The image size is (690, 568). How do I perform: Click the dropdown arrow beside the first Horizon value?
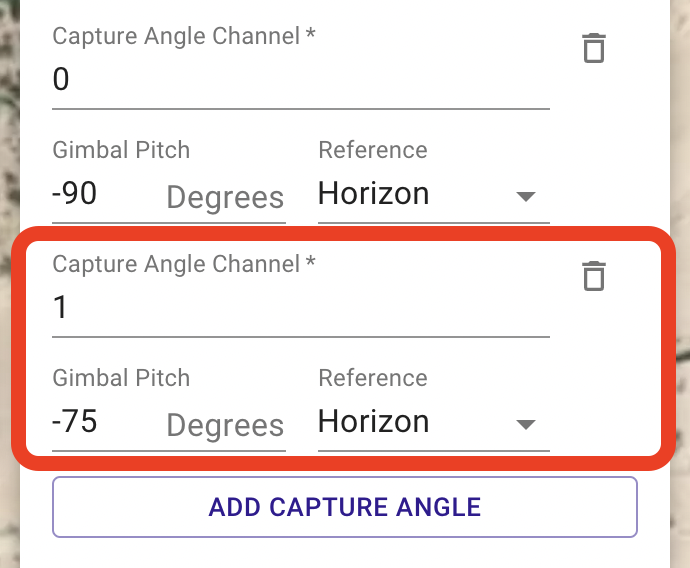pyautogui.click(x=526, y=196)
